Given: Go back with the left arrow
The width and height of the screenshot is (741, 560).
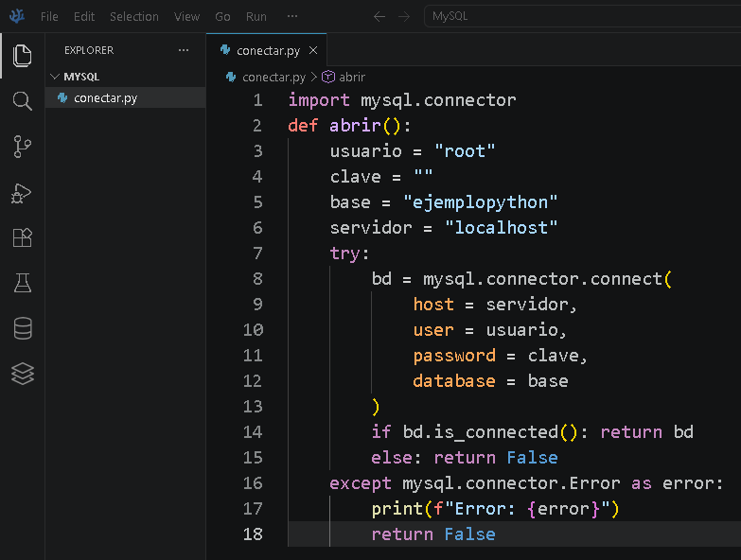Looking at the screenshot, I should click(379, 16).
